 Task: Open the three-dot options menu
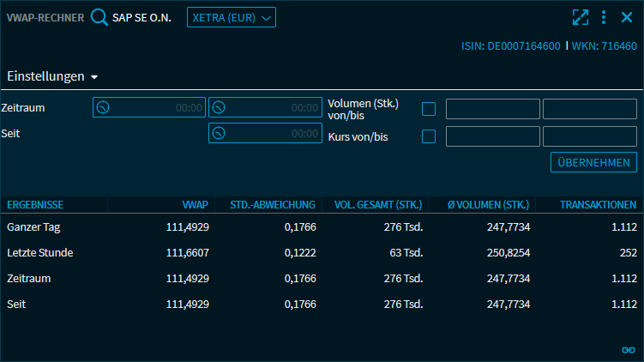click(x=604, y=17)
